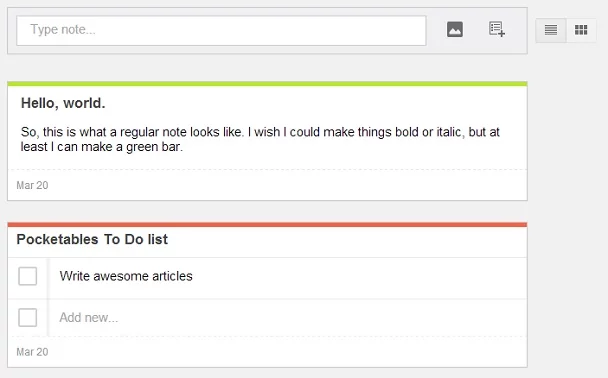The image size is (608, 378).
Task: Switch to grid view layout
Action: pyautogui.click(x=581, y=30)
